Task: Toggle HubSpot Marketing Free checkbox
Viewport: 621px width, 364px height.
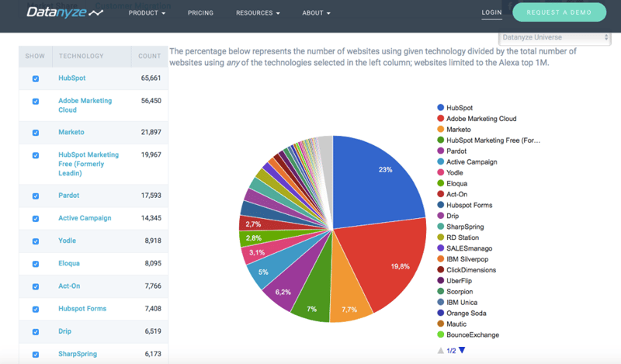Action: pyautogui.click(x=36, y=155)
